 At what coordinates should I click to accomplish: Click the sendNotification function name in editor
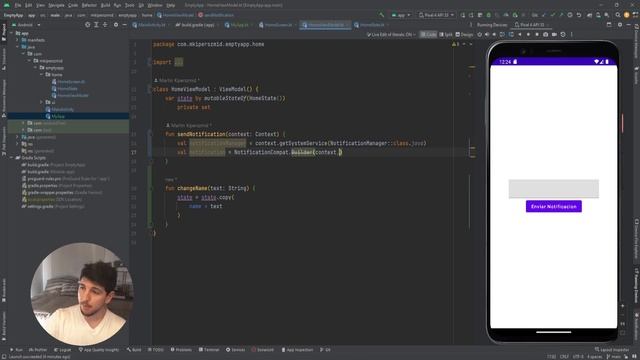coord(202,134)
